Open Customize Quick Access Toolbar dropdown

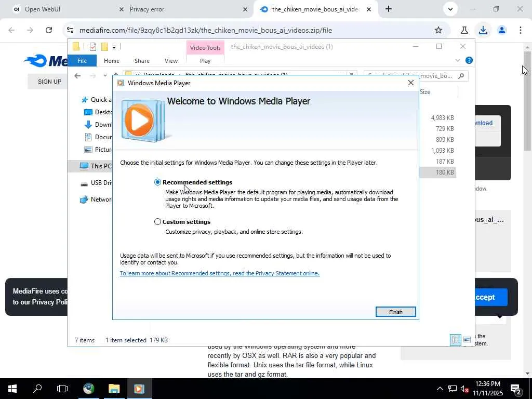point(114,47)
